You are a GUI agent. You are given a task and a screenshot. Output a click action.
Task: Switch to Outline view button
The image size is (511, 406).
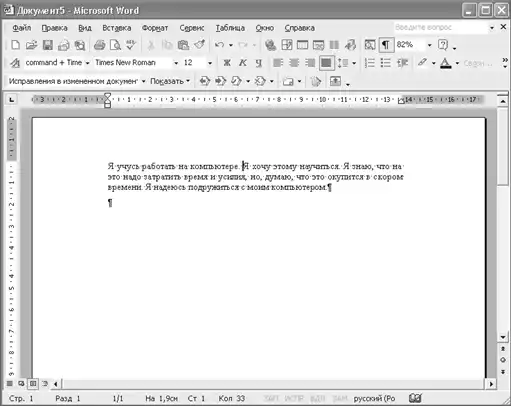pos(45,384)
